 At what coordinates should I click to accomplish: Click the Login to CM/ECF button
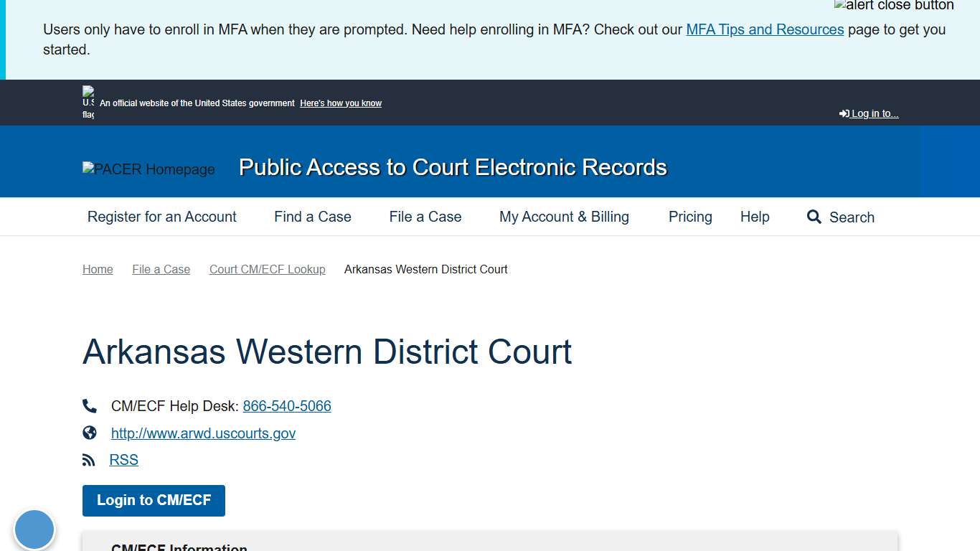[x=153, y=500]
